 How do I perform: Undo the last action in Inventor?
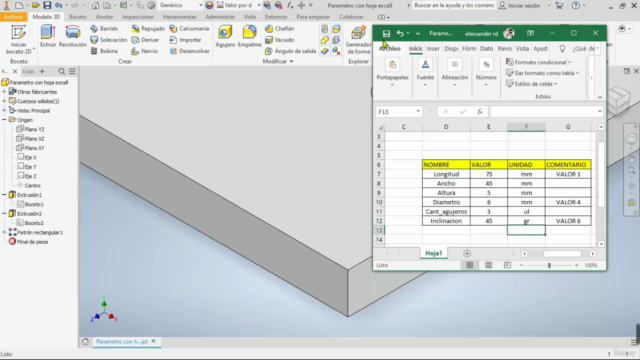pyautogui.click(x=59, y=5)
